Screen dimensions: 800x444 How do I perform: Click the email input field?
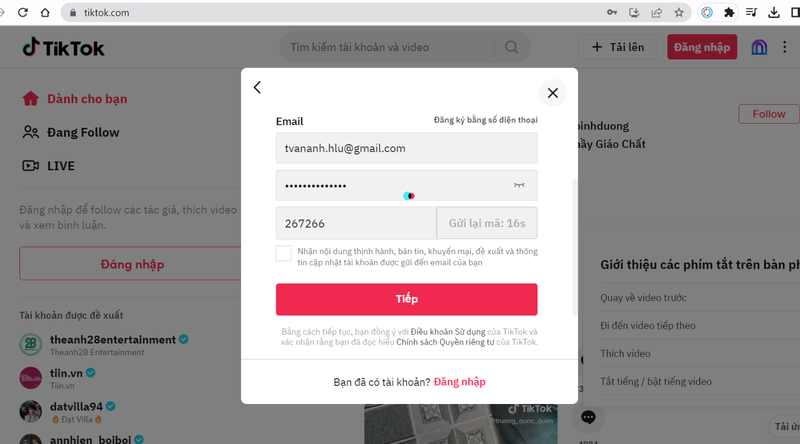(x=406, y=148)
